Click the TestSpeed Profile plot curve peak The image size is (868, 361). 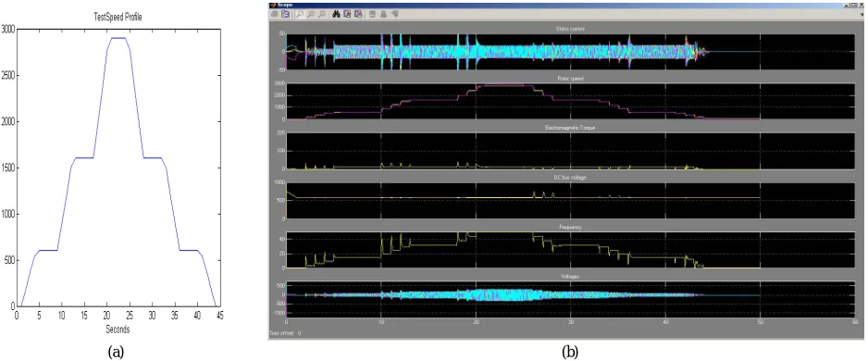tap(118, 38)
